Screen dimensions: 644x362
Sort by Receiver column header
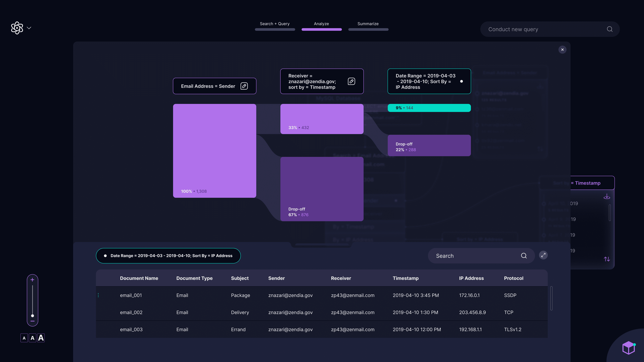coord(341,278)
